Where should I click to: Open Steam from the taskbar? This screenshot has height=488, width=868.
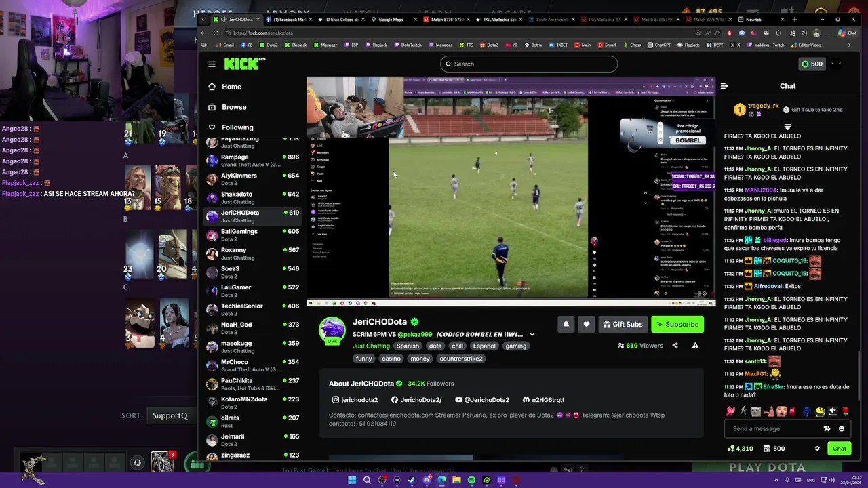[x=412, y=480]
